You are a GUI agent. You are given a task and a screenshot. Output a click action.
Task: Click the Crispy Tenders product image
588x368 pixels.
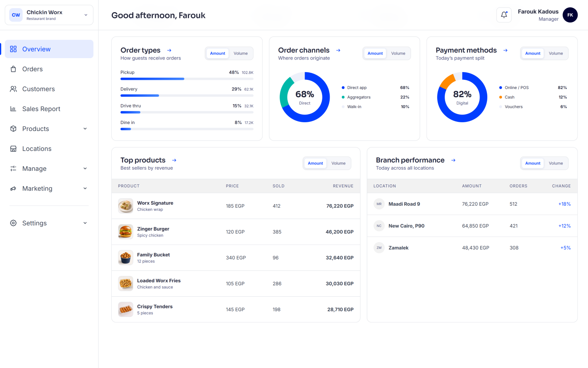(126, 309)
